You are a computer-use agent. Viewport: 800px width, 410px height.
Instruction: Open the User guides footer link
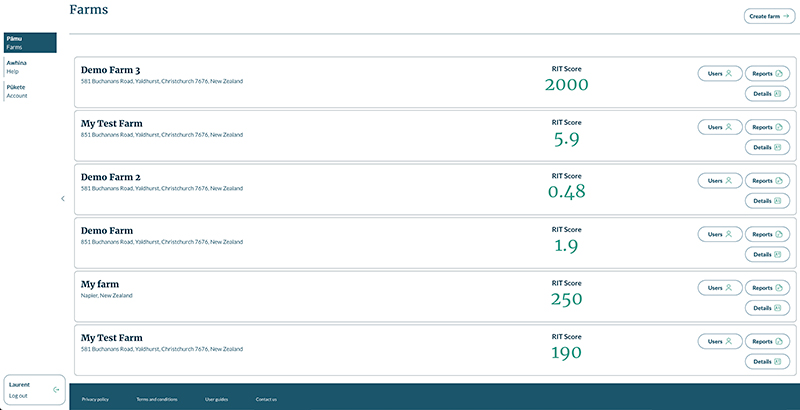(216, 399)
